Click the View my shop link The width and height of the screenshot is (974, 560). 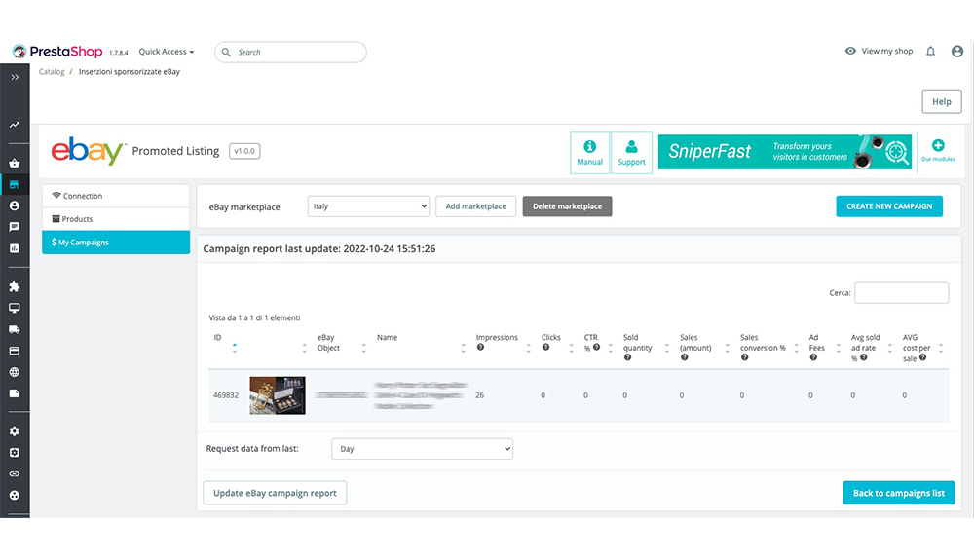(x=880, y=51)
